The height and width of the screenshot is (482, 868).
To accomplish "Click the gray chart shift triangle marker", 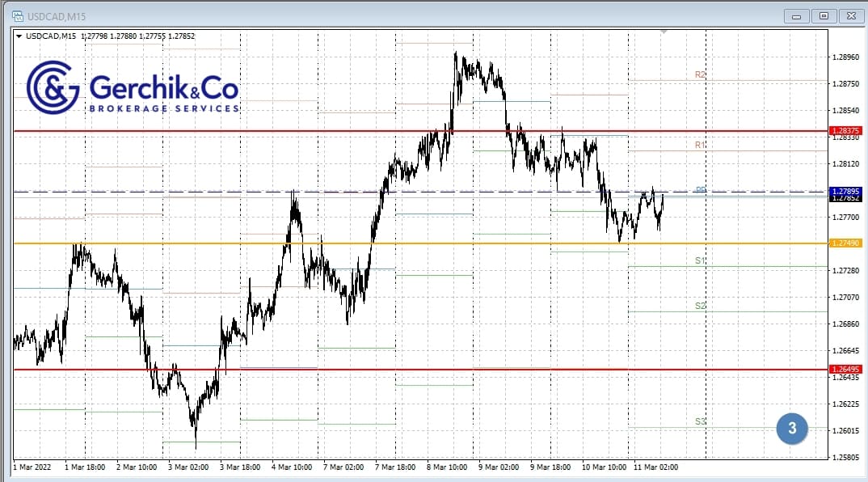I will [664, 32].
